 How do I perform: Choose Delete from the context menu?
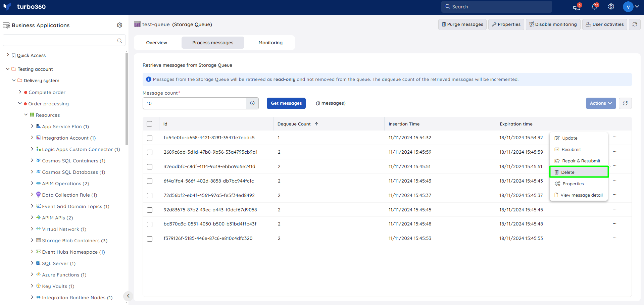pos(579,172)
